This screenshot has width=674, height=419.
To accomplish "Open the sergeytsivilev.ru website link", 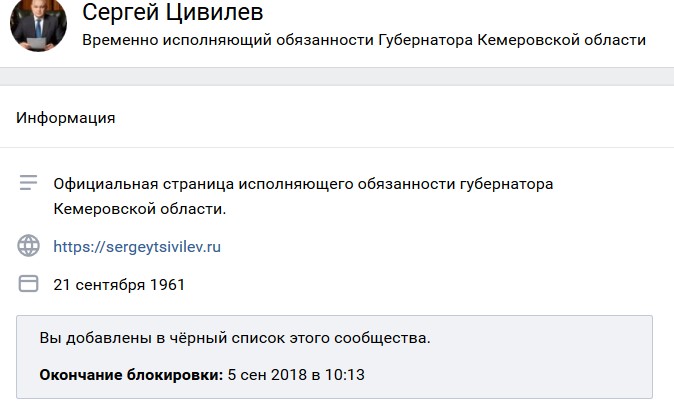I will (137, 247).
